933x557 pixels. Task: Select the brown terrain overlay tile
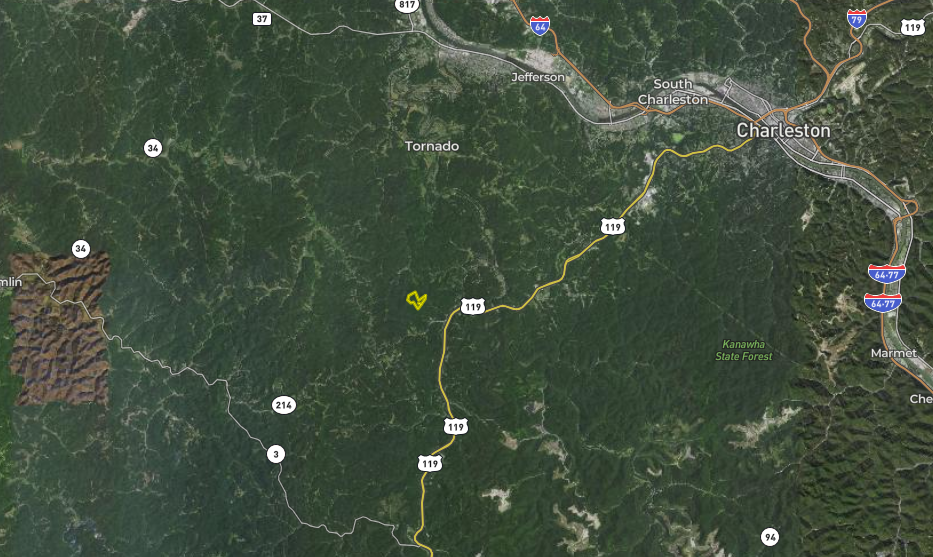pyautogui.click(x=60, y=328)
